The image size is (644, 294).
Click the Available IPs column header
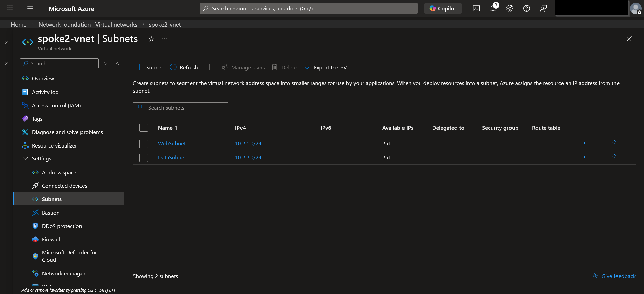(x=398, y=128)
